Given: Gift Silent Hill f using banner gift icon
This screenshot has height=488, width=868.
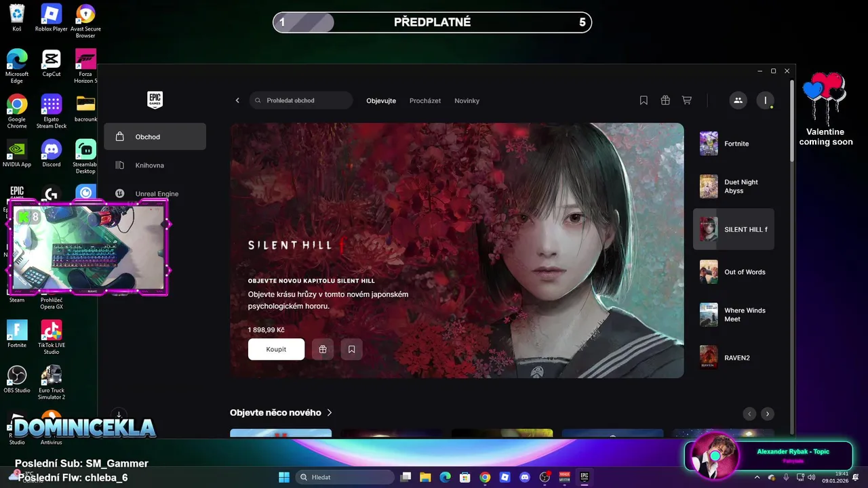Looking at the screenshot, I should point(323,349).
